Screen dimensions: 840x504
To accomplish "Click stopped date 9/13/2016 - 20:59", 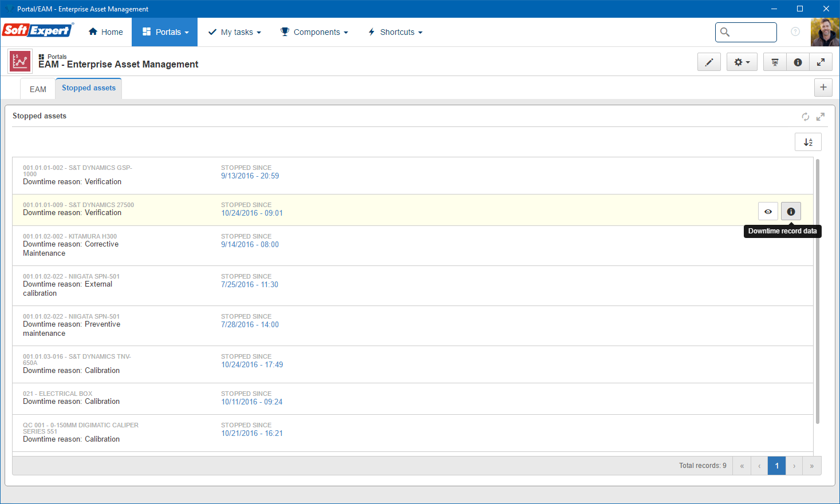I will 250,176.
